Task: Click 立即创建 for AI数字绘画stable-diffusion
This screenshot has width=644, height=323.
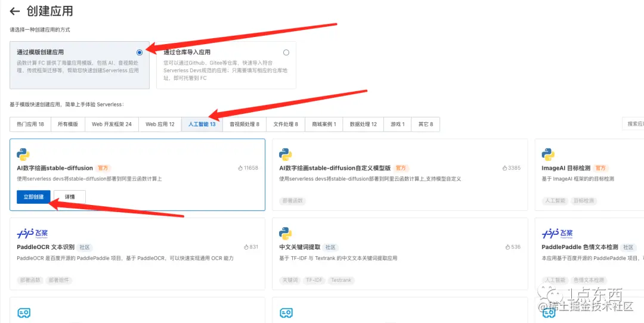Action: [33, 197]
